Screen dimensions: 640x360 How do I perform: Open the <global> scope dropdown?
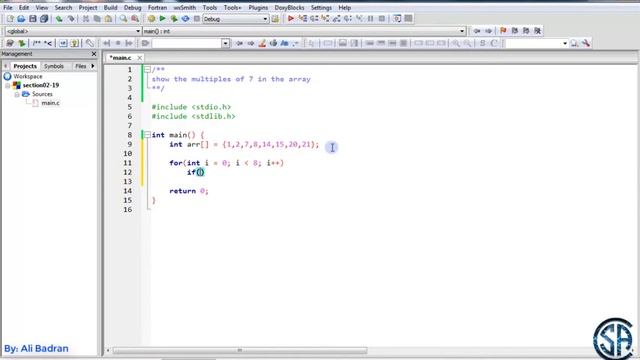pos(138,31)
